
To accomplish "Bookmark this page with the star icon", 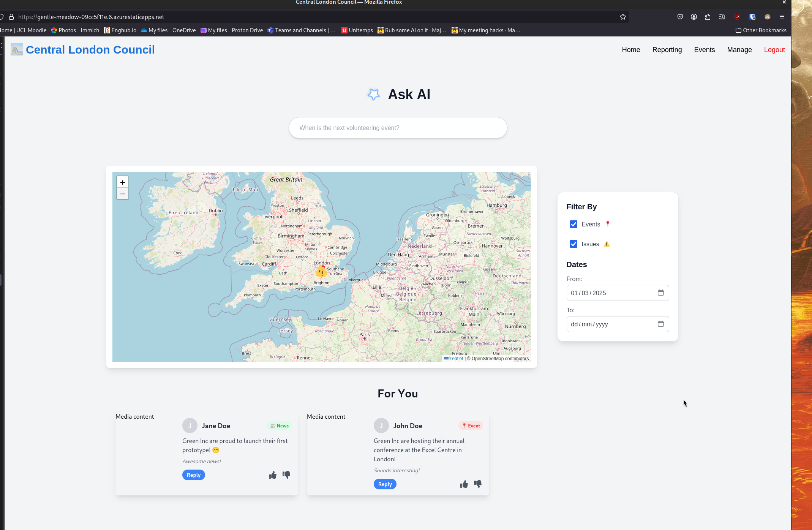I will coord(623,17).
